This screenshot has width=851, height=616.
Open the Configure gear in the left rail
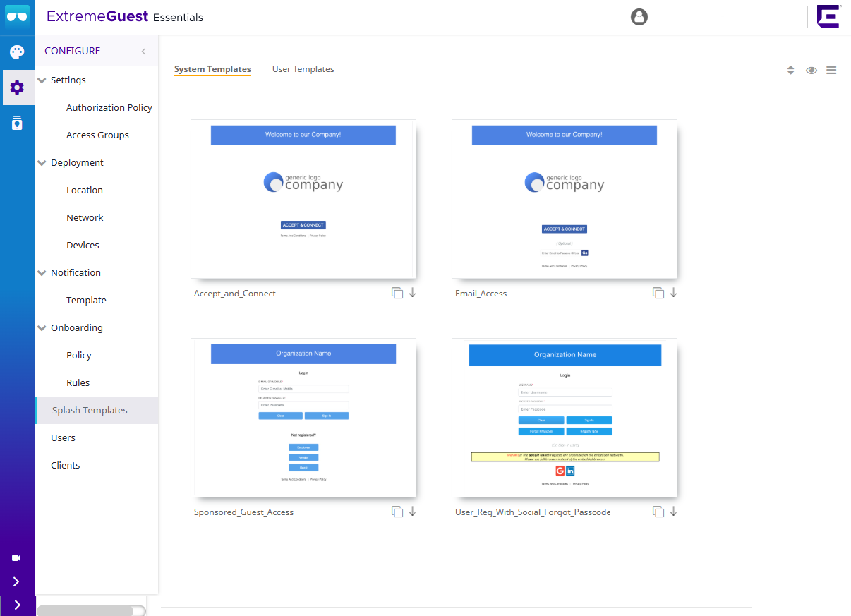coord(17,87)
